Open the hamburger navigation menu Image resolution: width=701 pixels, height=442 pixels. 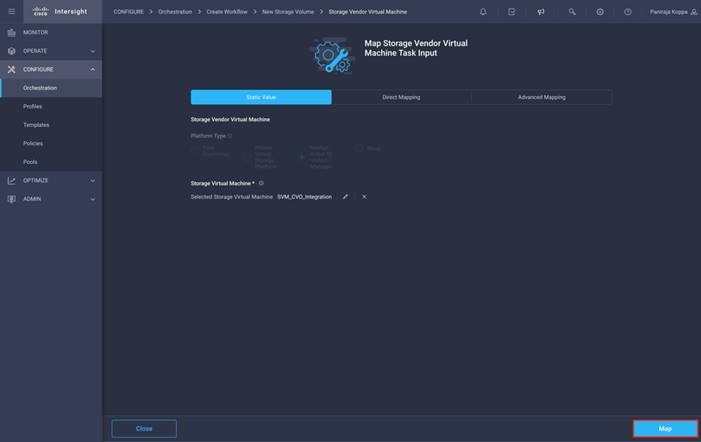tap(12, 12)
